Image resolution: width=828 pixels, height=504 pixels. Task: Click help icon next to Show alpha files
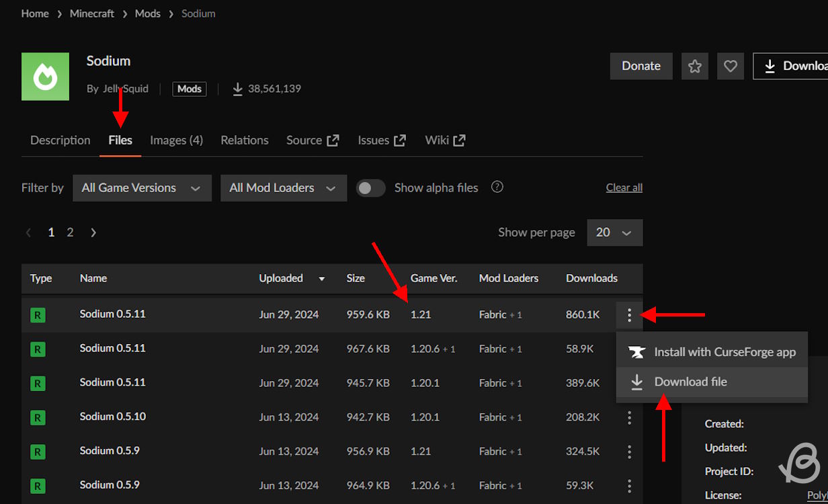(497, 187)
